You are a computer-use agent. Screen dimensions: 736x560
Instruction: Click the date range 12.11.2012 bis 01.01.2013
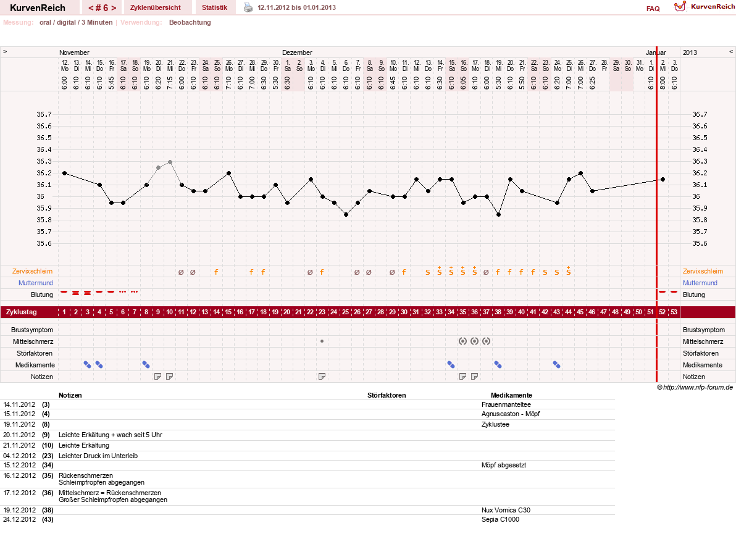(296, 7)
